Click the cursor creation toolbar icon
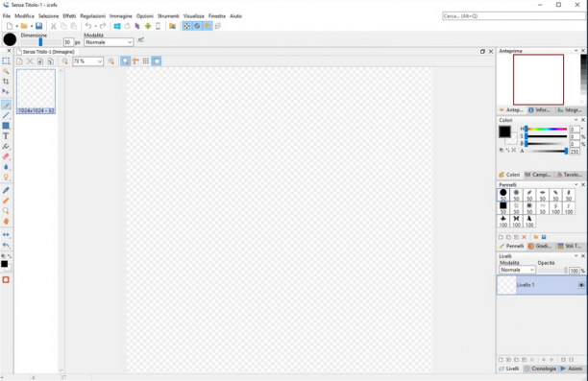This screenshot has height=381, width=588. click(137, 26)
